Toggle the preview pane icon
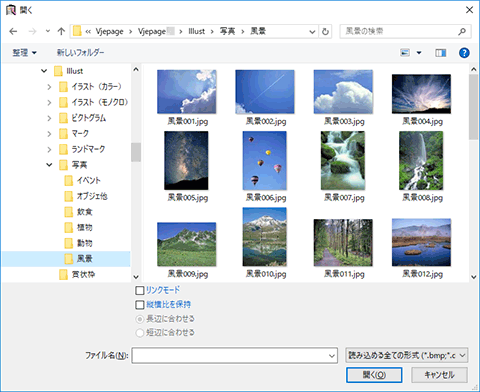Image resolution: width=480 pixels, height=392 pixels. pos(440,53)
